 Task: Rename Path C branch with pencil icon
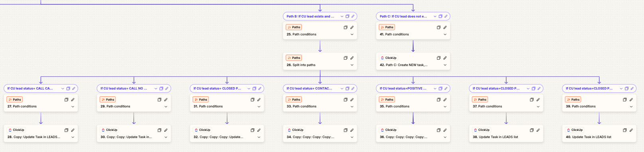click(446, 16)
